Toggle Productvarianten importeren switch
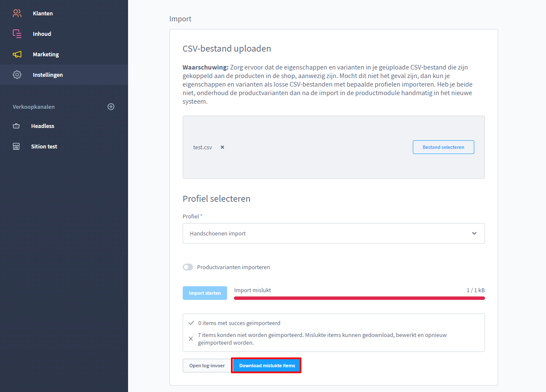Screen dimensions: 546x392 (x=188, y=267)
